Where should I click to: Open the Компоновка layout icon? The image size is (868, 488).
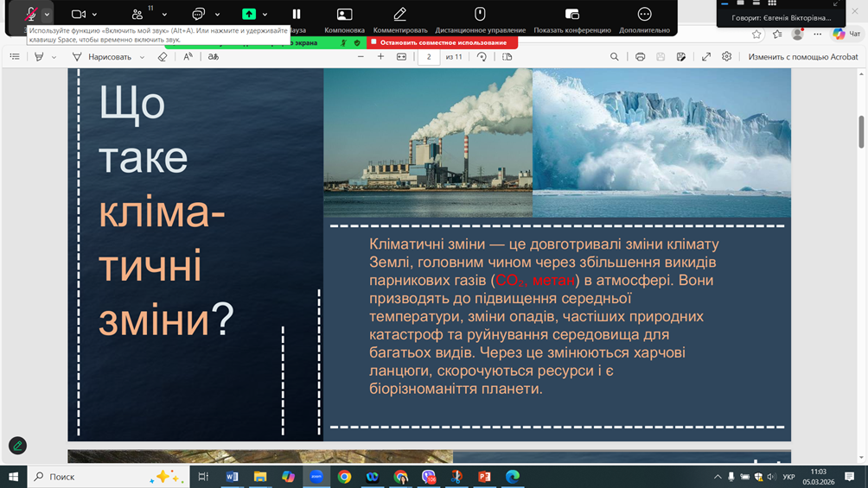tap(344, 14)
